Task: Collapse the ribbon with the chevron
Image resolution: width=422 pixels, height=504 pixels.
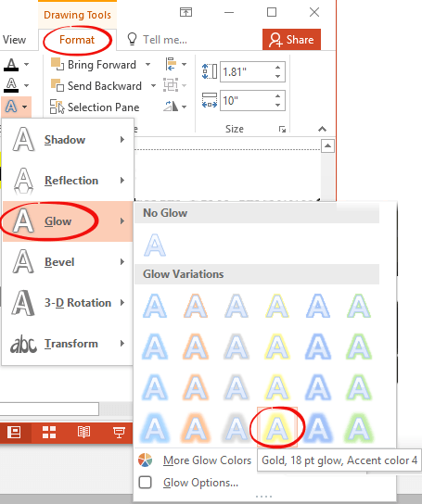Action: pyautogui.click(x=322, y=129)
